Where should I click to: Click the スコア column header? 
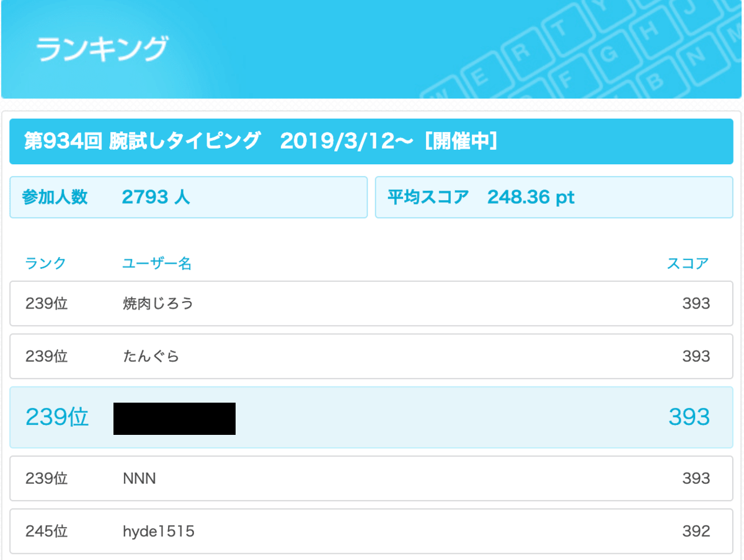tap(688, 263)
